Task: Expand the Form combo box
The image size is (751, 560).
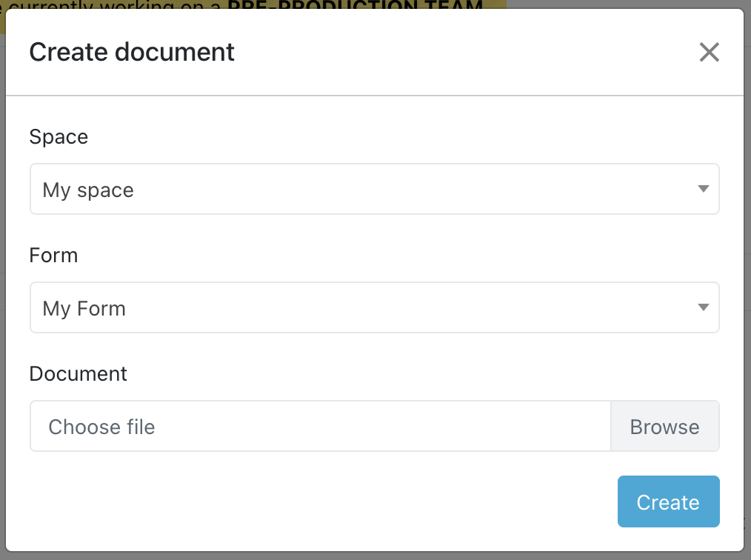Action: pyautogui.click(x=374, y=307)
